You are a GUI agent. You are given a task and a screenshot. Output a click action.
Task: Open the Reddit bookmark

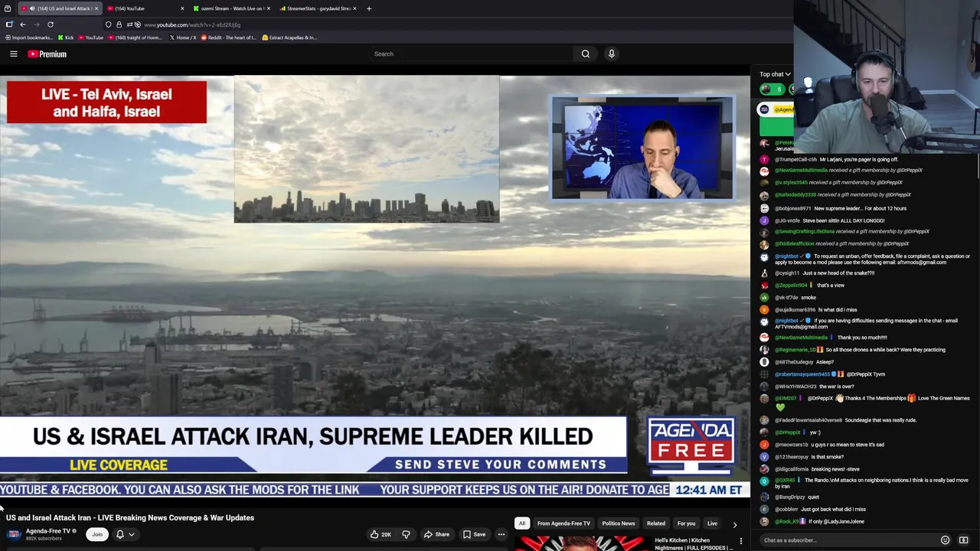pyautogui.click(x=230, y=37)
